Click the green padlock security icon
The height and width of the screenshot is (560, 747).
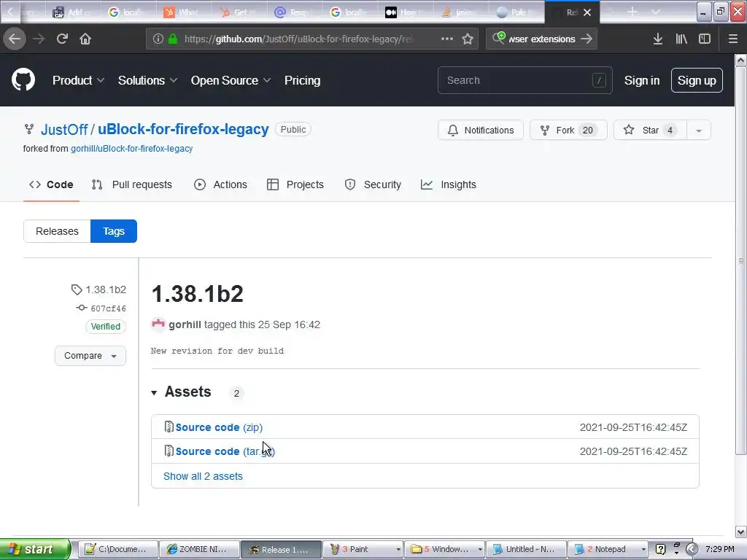tap(173, 39)
